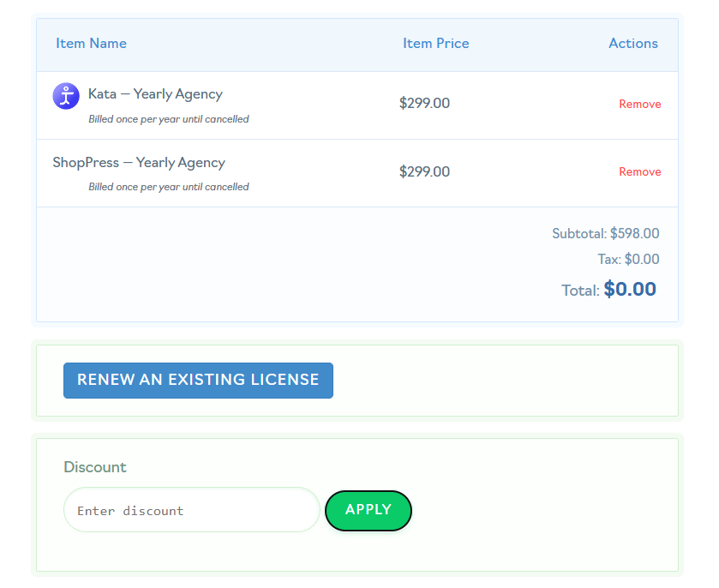The height and width of the screenshot is (588, 719).
Task: Click the bold $0.00 total amount
Action: (x=630, y=289)
